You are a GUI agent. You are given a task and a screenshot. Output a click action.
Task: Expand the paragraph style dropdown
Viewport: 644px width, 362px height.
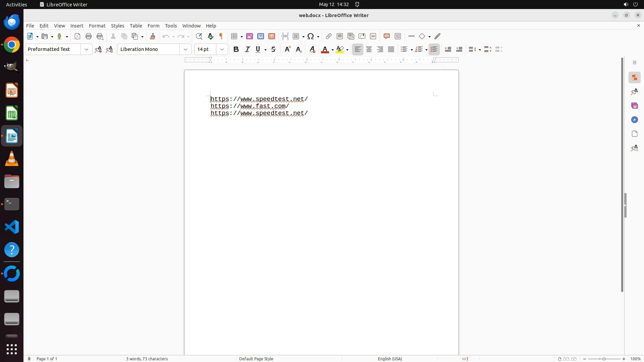tap(87, 50)
